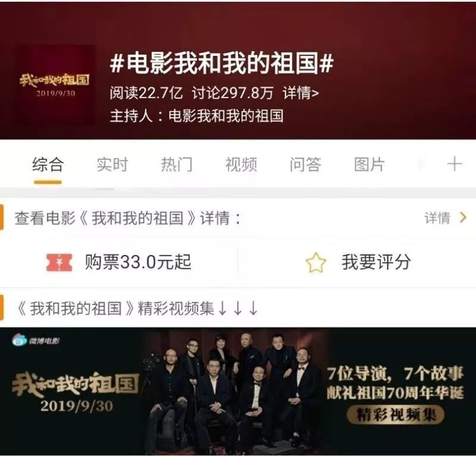
Task: Open the 查看电影《我和我的祖国》详情 row
Action: point(238,218)
